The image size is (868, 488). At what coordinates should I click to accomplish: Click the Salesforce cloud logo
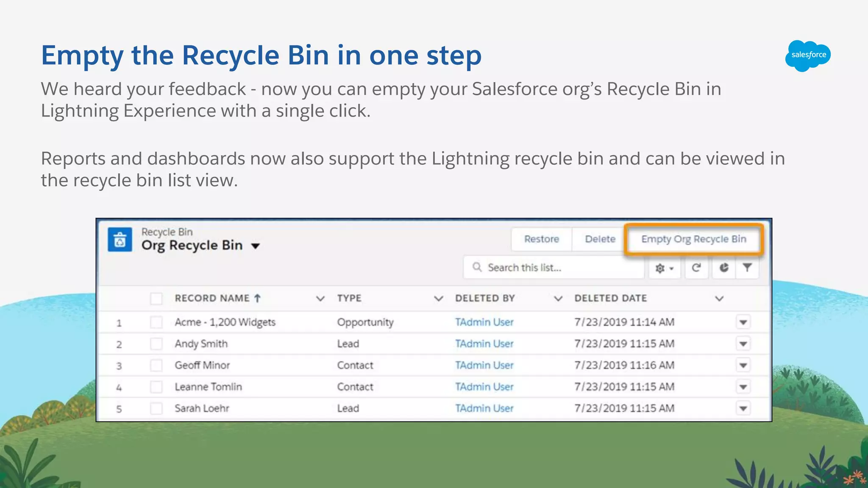pos(808,55)
